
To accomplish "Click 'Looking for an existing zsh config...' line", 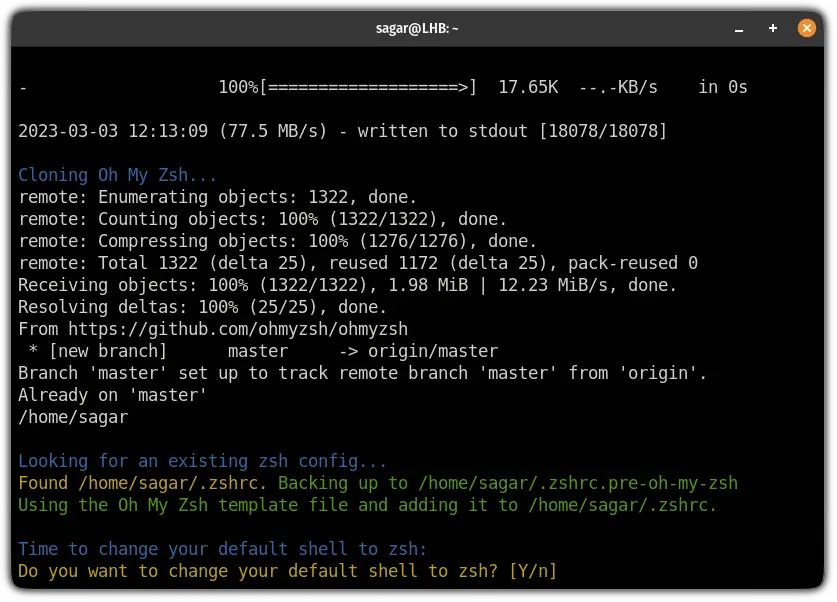I will coord(202,461).
